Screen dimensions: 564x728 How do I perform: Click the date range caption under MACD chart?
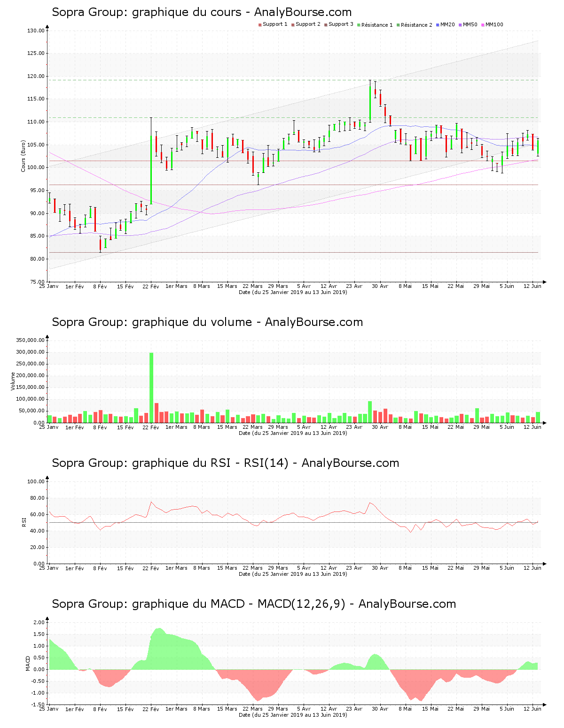pos(293,715)
